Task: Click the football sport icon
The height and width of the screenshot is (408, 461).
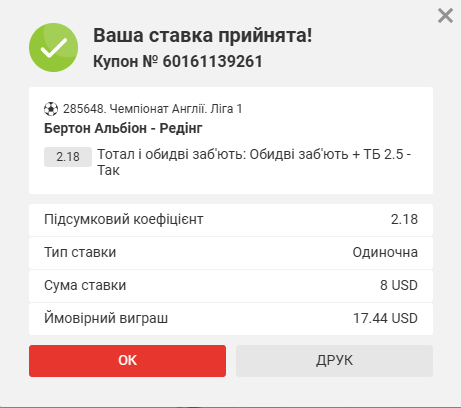Action: pyautogui.click(x=51, y=109)
